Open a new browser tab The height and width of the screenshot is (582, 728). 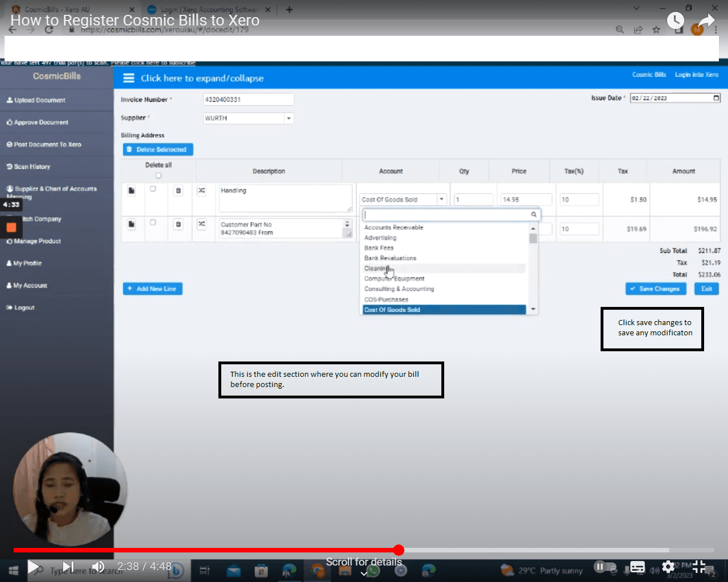289,10
